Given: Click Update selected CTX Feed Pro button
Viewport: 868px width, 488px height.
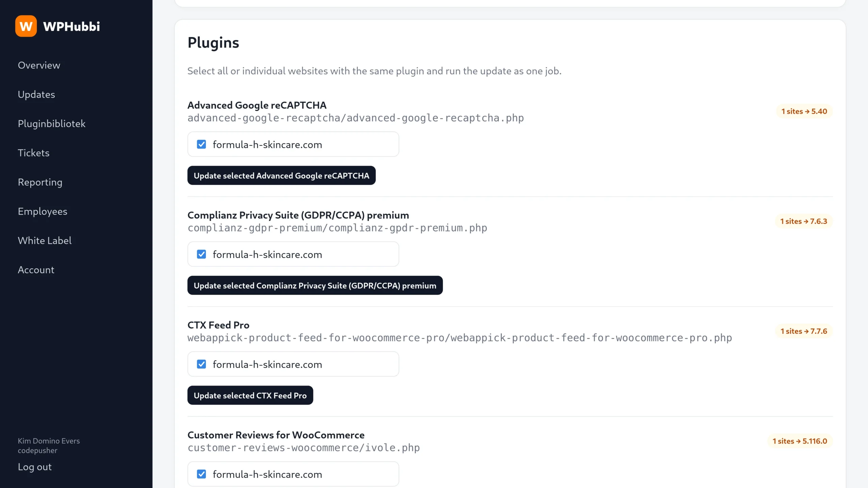Looking at the screenshot, I should pyautogui.click(x=250, y=395).
